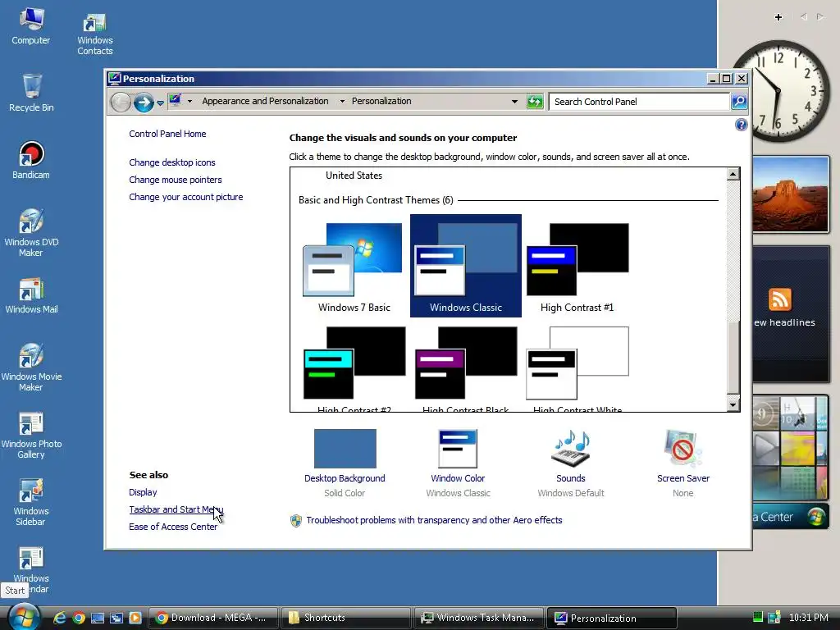Open Taskbar and Start Menu link

pos(176,509)
